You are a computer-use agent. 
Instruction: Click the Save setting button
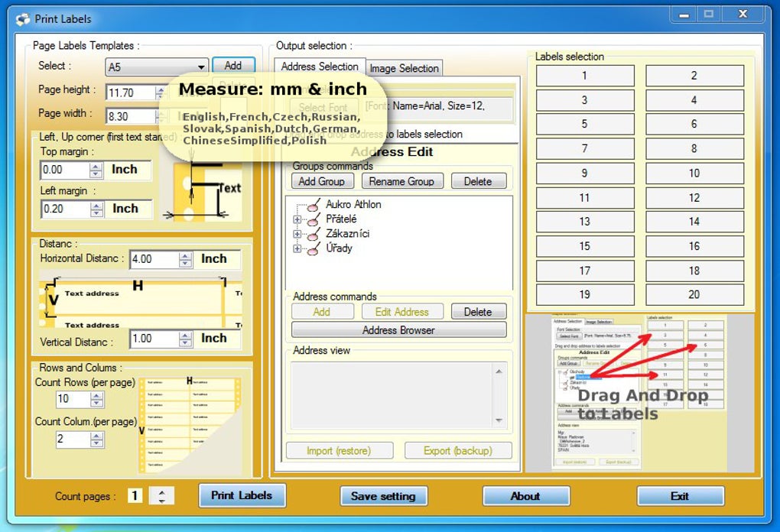click(x=383, y=496)
